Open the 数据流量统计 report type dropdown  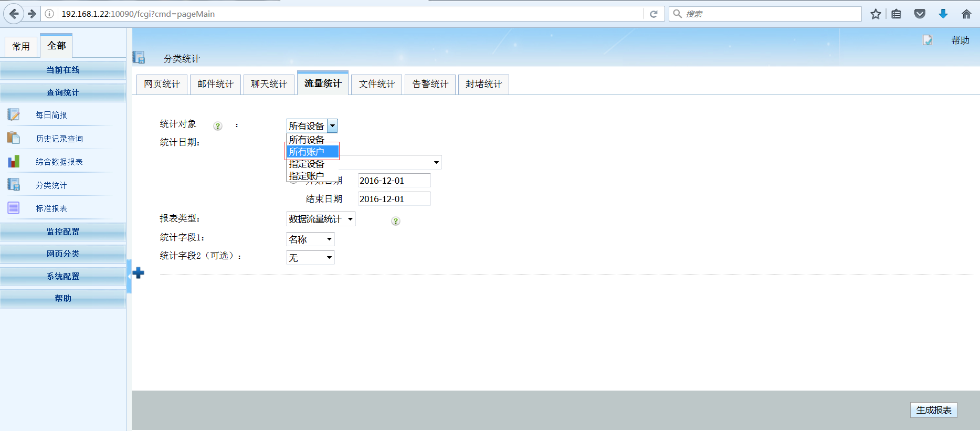tap(321, 219)
